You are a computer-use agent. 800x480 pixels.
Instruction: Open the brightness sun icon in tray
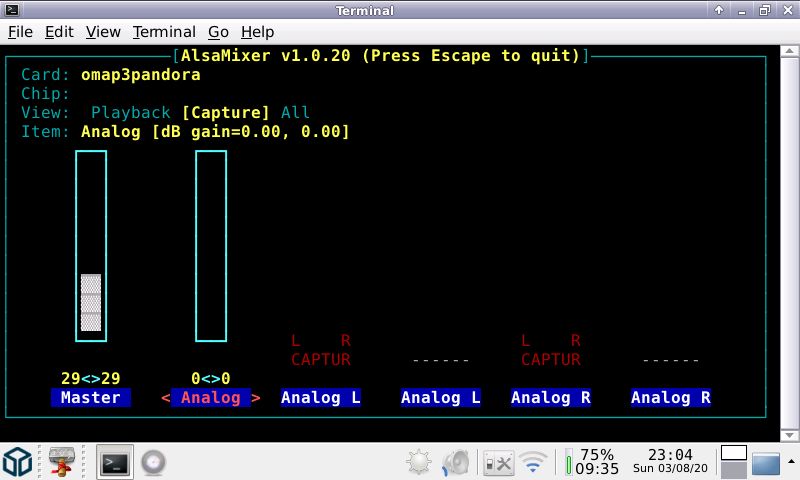click(419, 462)
